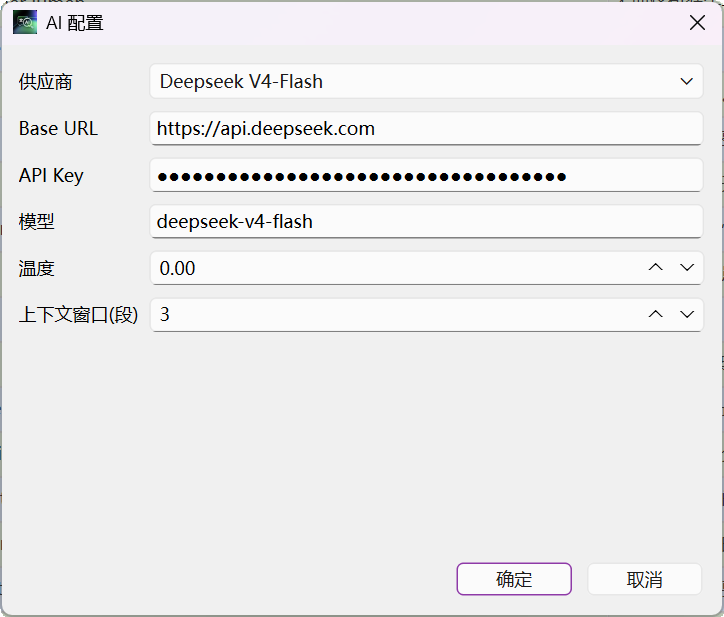The width and height of the screenshot is (724, 617).
Task: Click the AI 配置 window title
Action: [x=75, y=23]
